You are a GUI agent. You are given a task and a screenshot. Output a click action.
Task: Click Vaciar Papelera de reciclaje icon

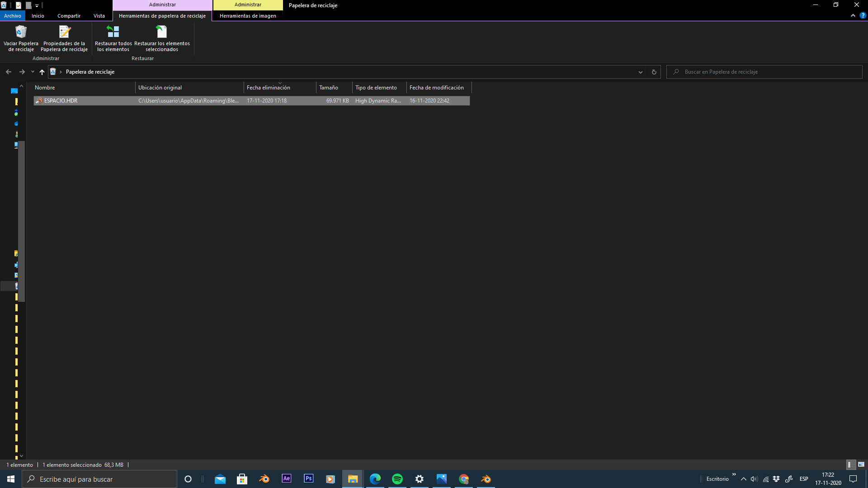[x=21, y=32]
